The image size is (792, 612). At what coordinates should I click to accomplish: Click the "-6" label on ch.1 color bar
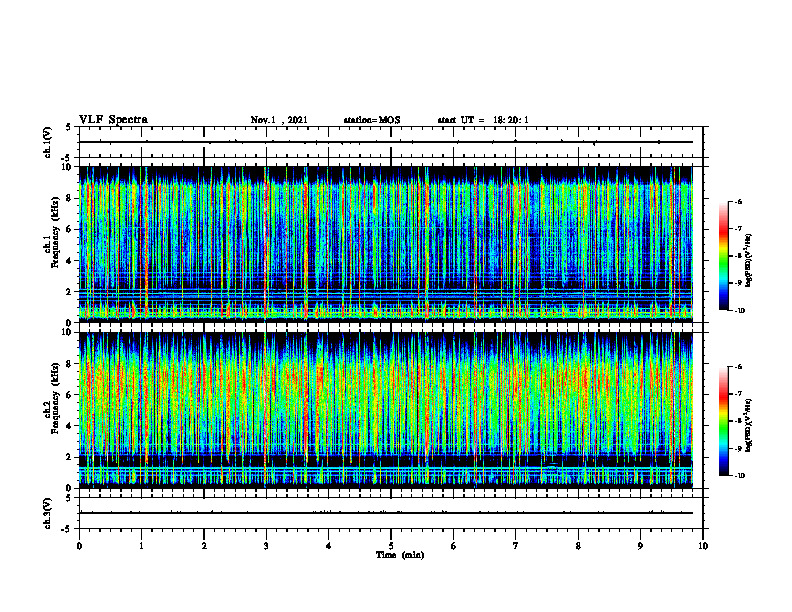click(738, 201)
